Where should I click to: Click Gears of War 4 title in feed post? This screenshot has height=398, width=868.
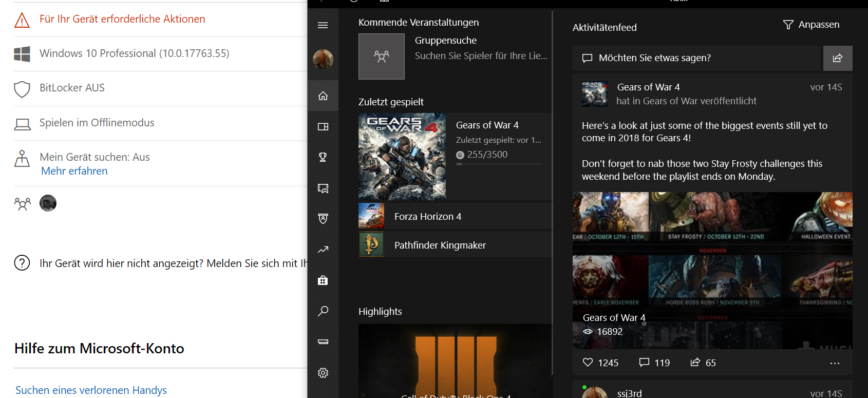tap(649, 87)
